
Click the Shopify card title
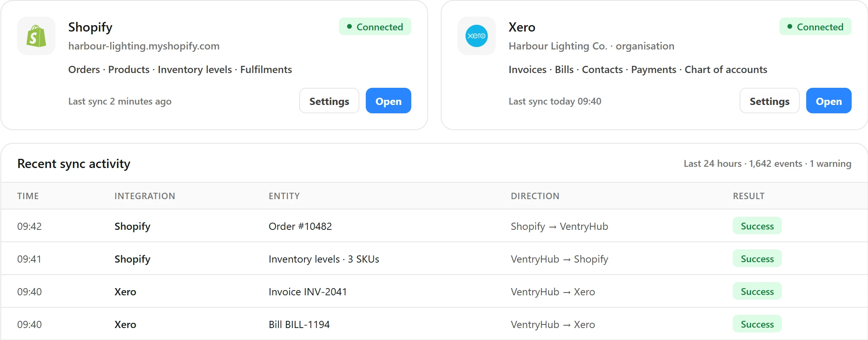pos(90,27)
